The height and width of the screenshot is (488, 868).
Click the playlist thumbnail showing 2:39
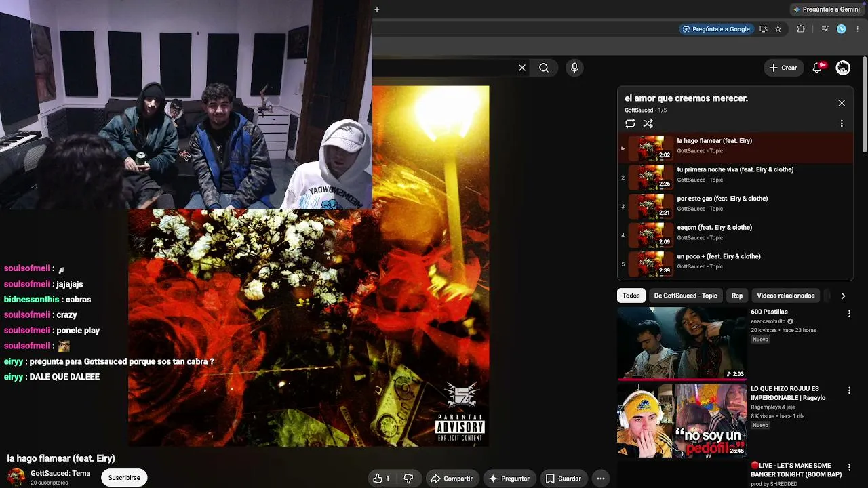point(651,264)
